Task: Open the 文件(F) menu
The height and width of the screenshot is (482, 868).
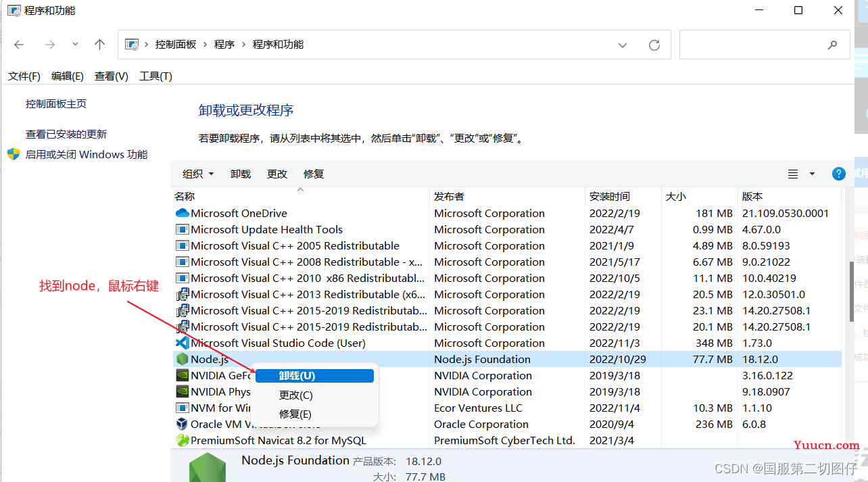Action: point(24,76)
